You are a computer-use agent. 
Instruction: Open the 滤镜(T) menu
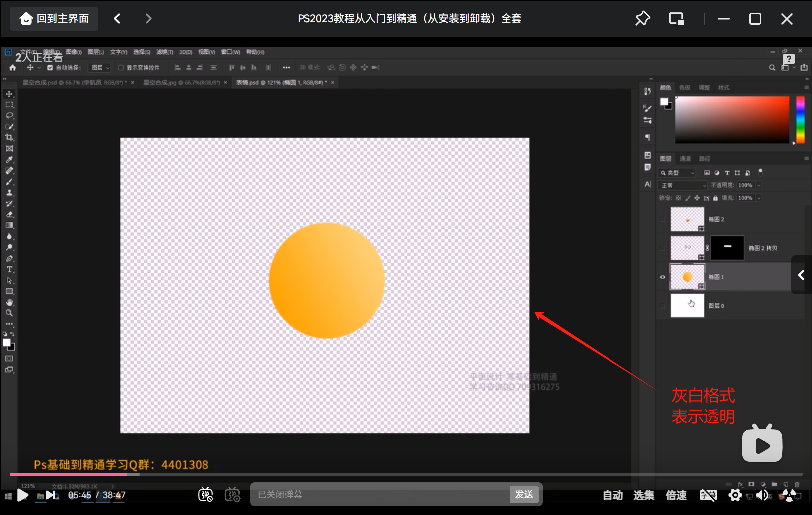click(x=165, y=52)
